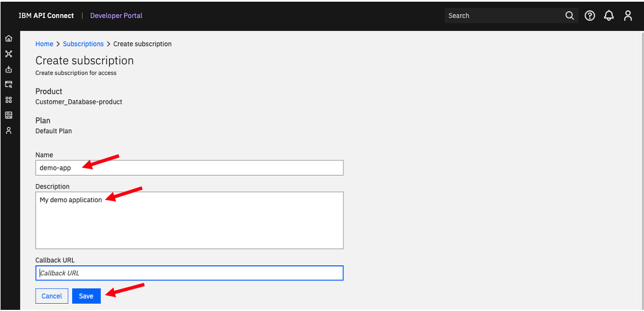Click the Cancel button
Image resolution: width=644 pixels, height=311 pixels.
(52, 296)
